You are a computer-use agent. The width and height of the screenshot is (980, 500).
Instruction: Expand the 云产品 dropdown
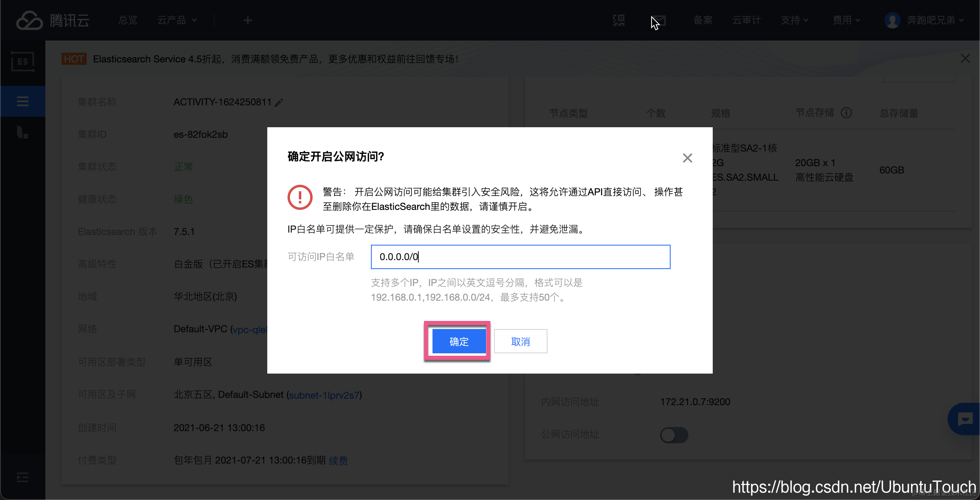point(177,20)
